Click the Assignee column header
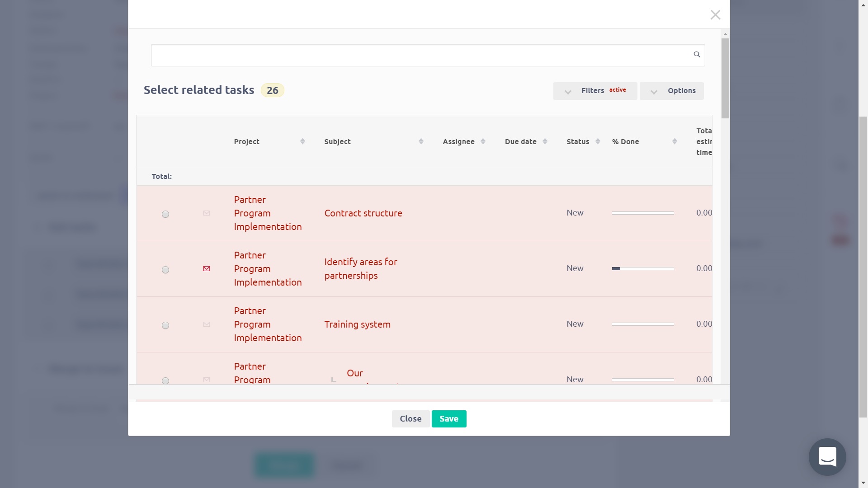 coord(458,141)
